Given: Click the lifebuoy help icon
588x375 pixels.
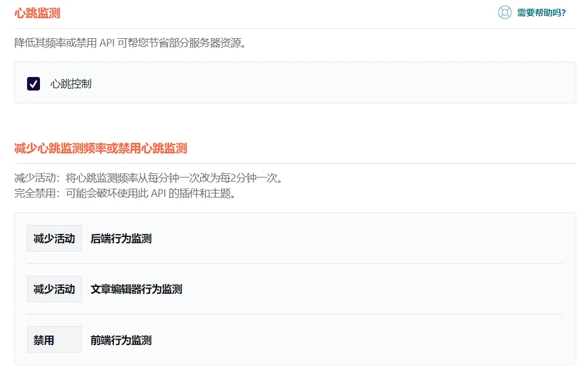Looking at the screenshot, I should tap(505, 12).
